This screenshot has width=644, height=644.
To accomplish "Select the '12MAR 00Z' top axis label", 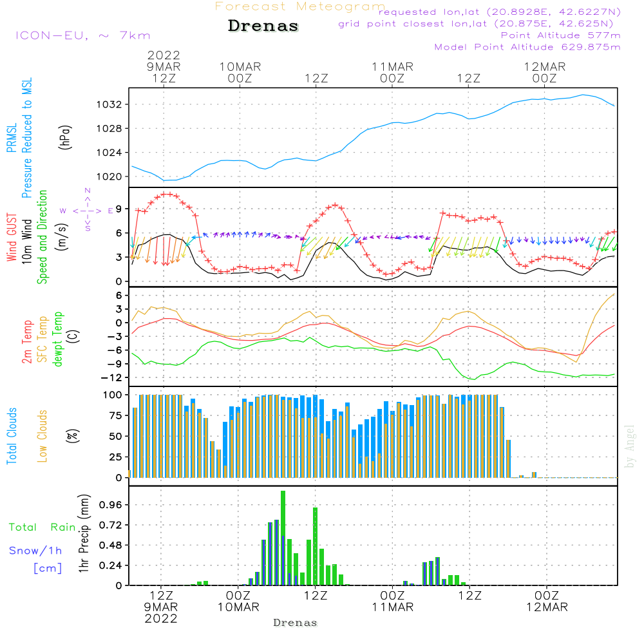I will coord(545,72).
